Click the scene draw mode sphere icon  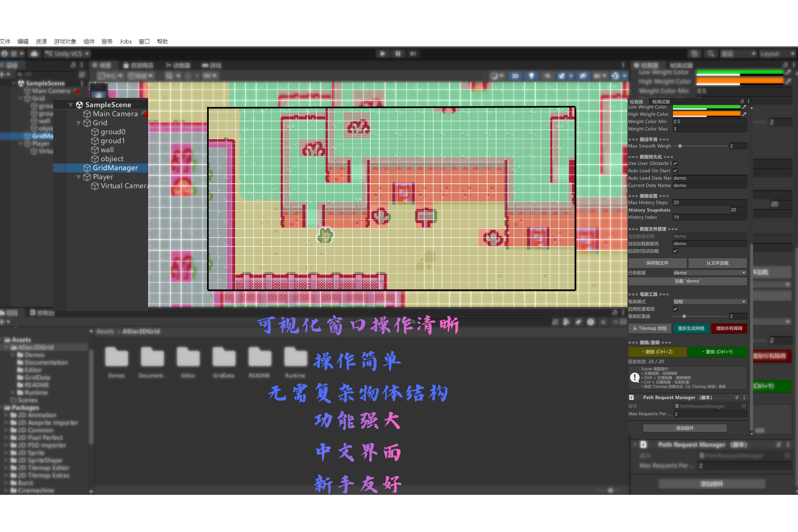(494, 76)
